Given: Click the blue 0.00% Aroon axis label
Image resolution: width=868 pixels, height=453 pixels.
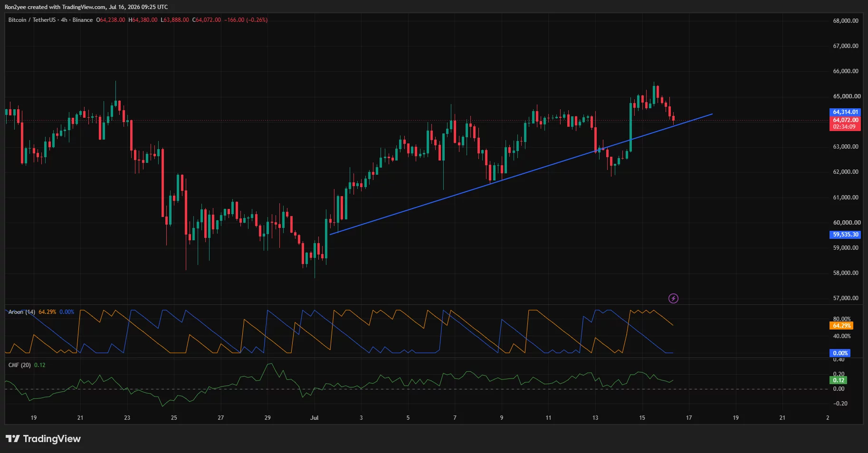Looking at the screenshot, I should [x=840, y=353].
